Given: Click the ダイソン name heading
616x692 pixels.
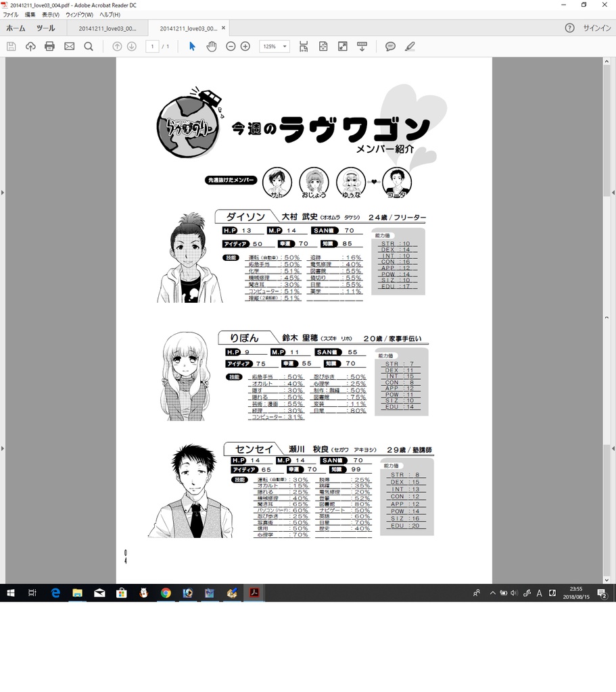Looking at the screenshot, I should [245, 217].
